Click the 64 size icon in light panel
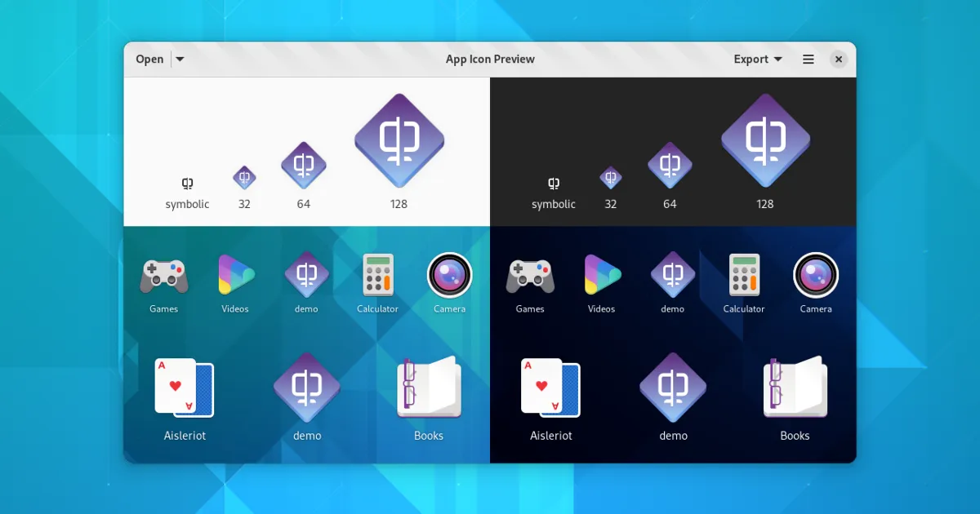Image resolution: width=980 pixels, height=514 pixels. 304,166
